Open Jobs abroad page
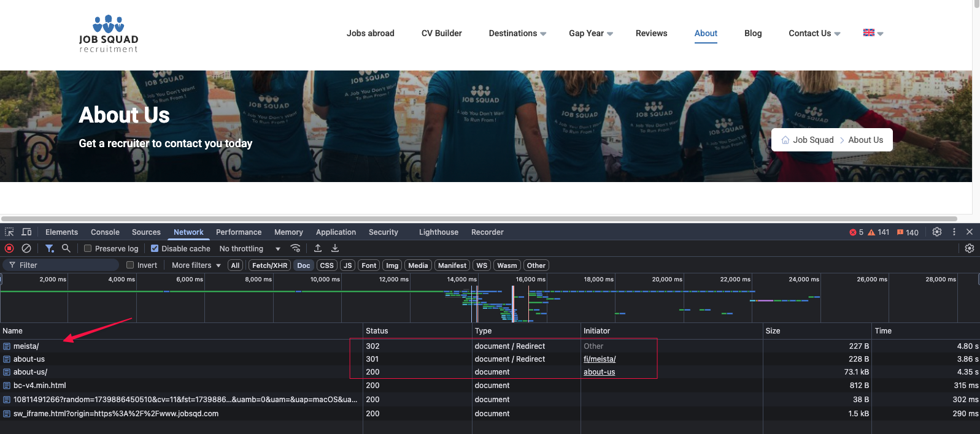Screen dimensions: 980x434 (x=371, y=33)
